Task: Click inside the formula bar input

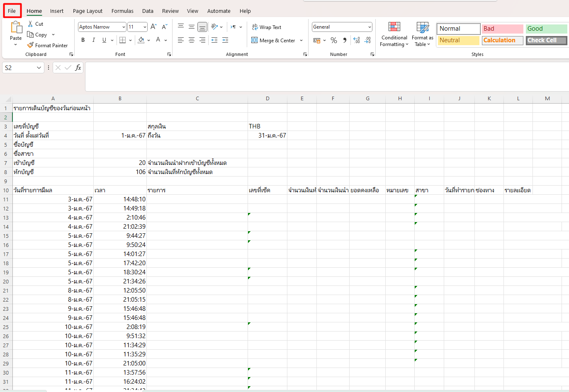Action: pyautogui.click(x=327, y=77)
